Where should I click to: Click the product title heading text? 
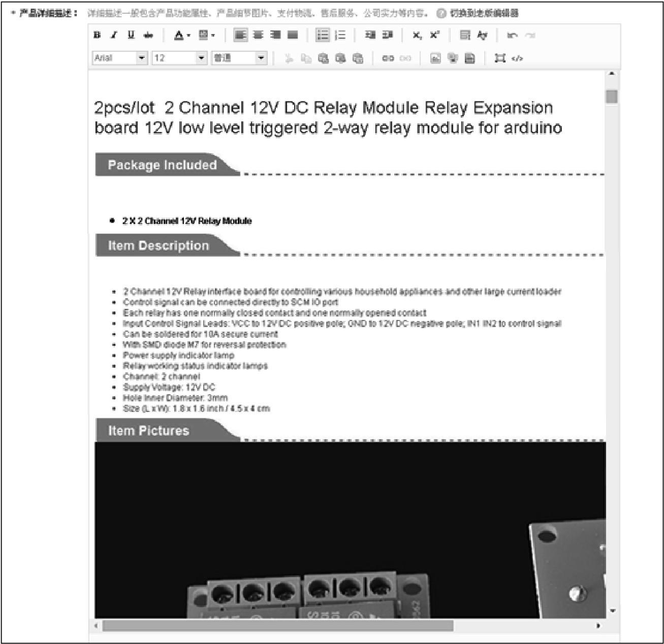pos(328,117)
